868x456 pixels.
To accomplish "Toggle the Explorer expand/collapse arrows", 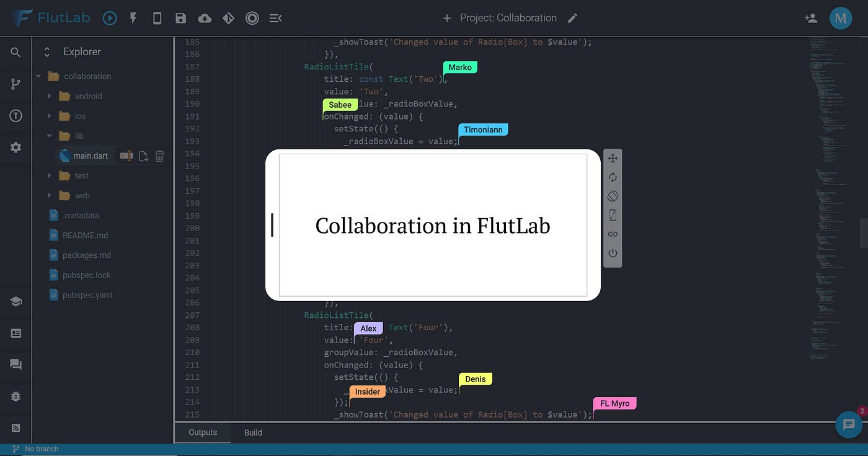I will coord(45,52).
